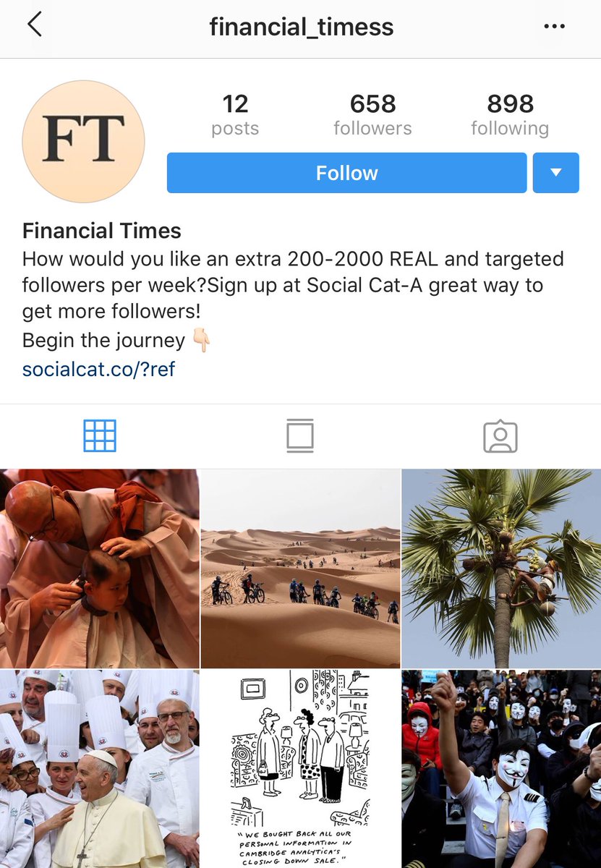This screenshot has width=601, height=868.
Task: Tap the Financial Times display name
Action: (102, 231)
